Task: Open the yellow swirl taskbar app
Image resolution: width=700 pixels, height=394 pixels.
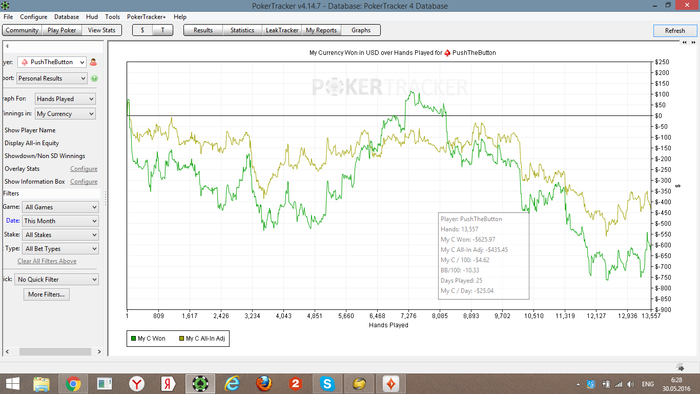Action: tap(359, 384)
